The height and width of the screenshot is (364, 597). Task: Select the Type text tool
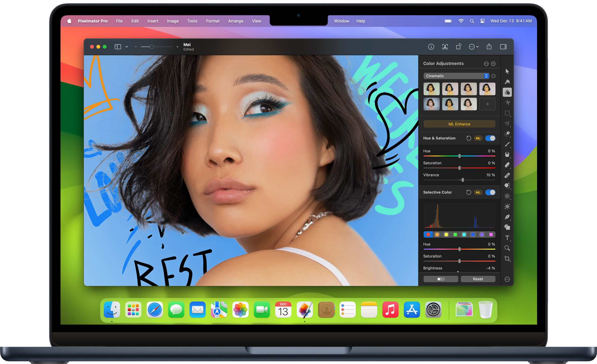[x=507, y=238]
